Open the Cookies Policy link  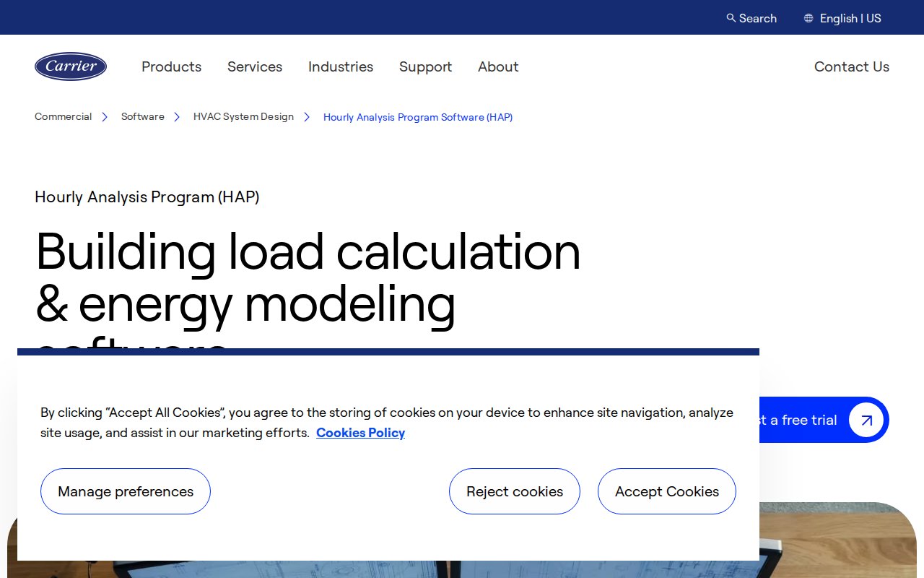[360, 433]
